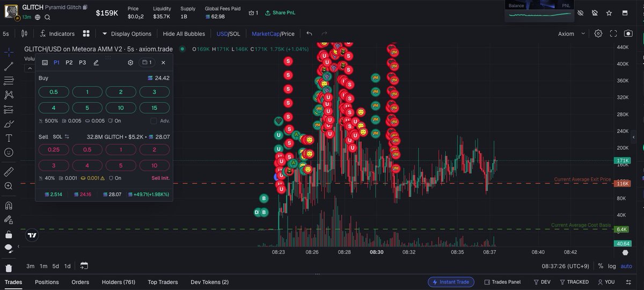The image size is (644, 290).
Task: Select the trend line drawing tool
Action: click(x=9, y=67)
